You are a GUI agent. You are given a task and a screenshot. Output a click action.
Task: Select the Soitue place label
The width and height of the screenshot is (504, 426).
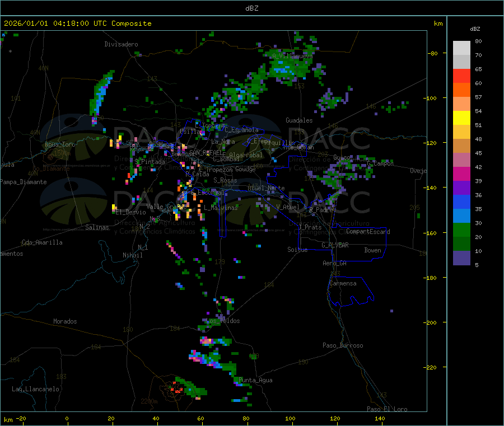click(x=297, y=250)
